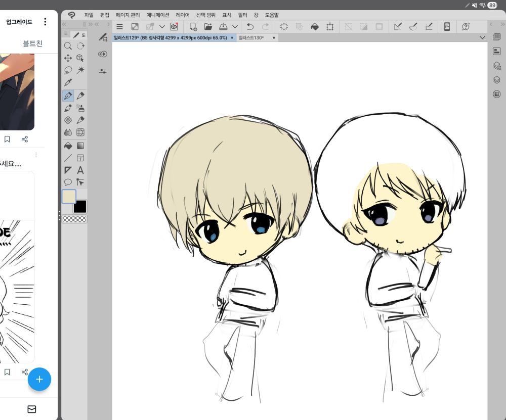Select the Rotate view tool
The width and height of the screenshot is (506, 420).
(80, 46)
